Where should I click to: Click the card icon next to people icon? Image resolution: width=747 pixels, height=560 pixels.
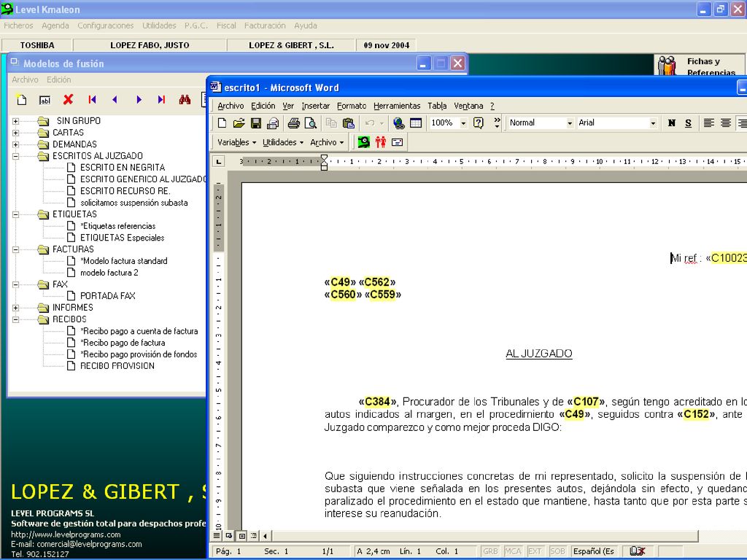(x=398, y=142)
